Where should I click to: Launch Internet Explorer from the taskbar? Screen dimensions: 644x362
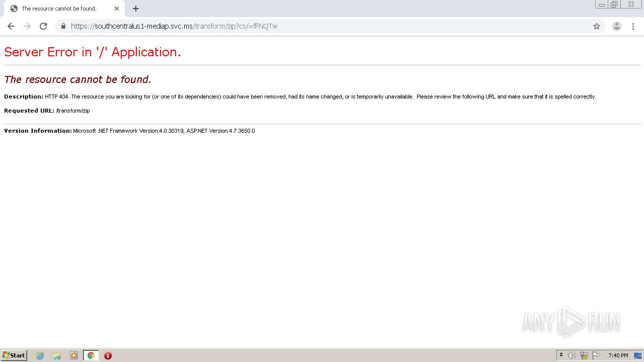(40, 355)
